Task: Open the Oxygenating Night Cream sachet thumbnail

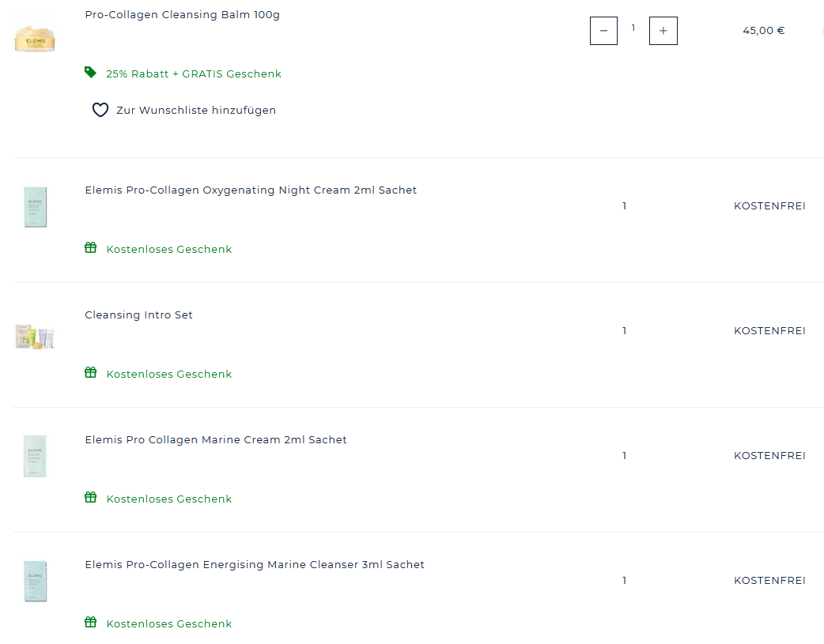Action: 35,207
